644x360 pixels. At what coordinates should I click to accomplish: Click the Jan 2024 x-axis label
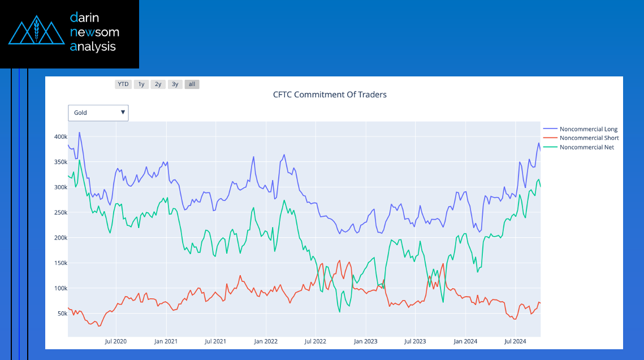click(465, 341)
